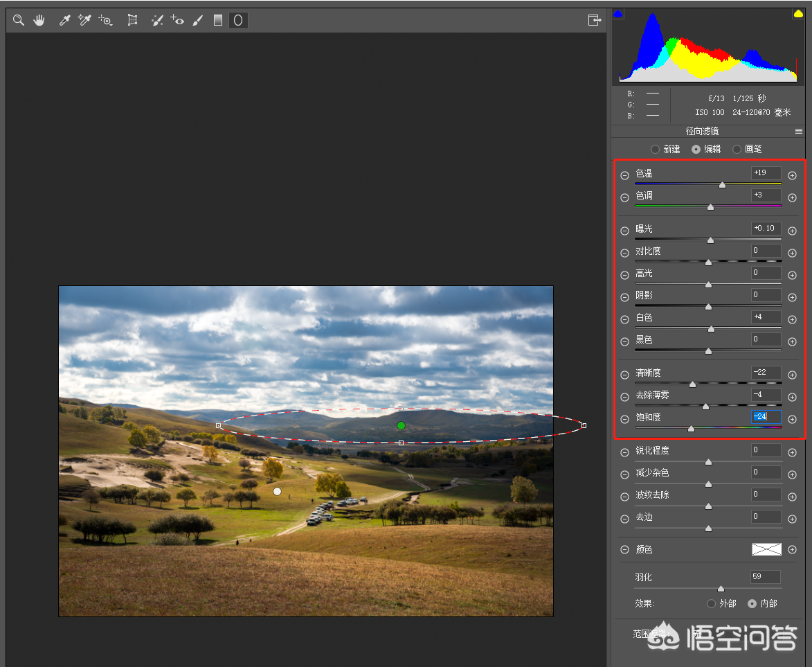
Task: Decrease 波纹去除 with minus icon
Action: (x=624, y=497)
